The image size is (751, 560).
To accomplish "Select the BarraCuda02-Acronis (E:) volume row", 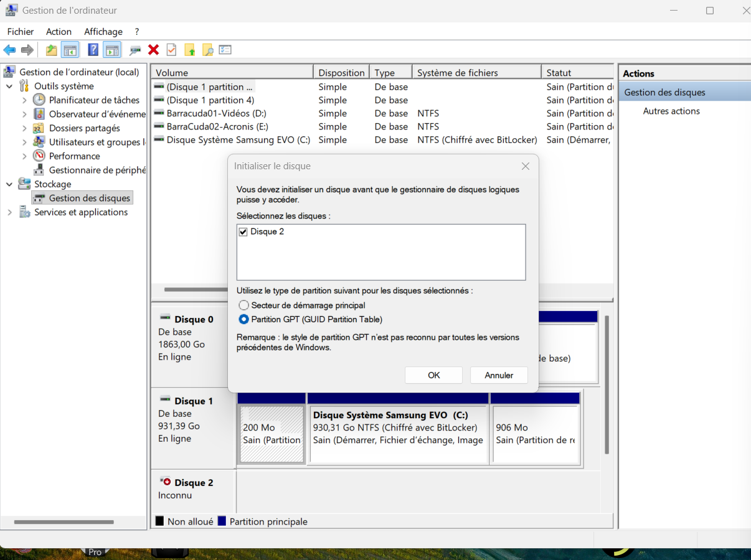I will (382, 126).
